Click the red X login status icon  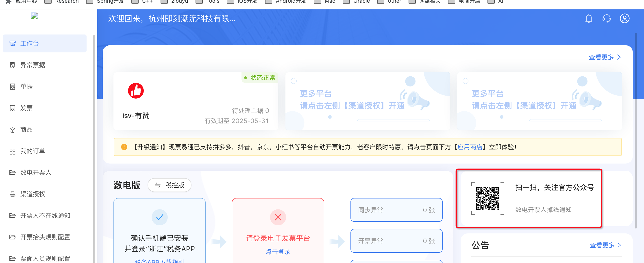click(x=278, y=217)
